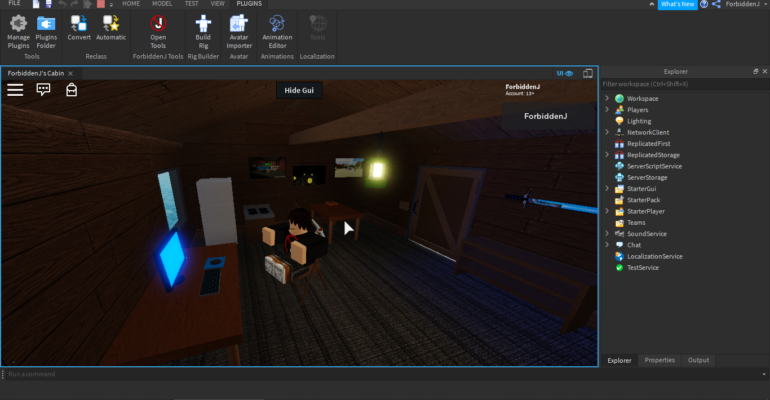The width and height of the screenshot is (770, 400).
Task: Select ServerStorage in Explorer
Action: [647, 178]
